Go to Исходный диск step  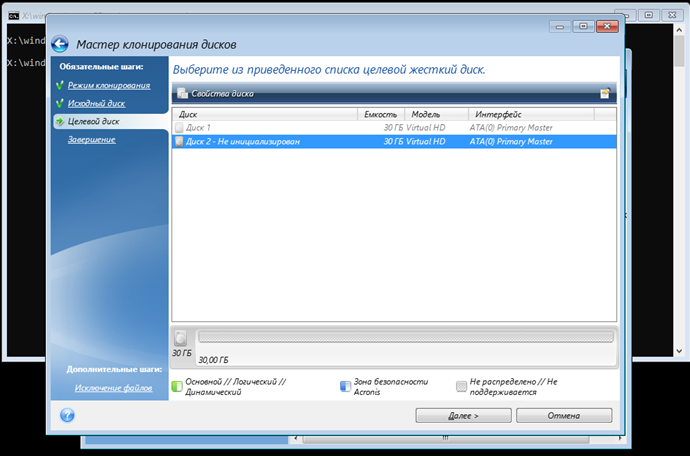97,103
